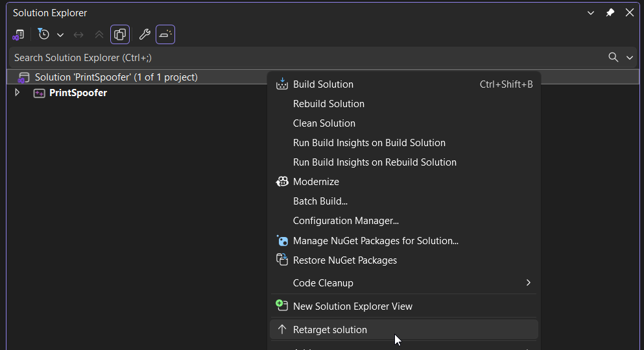Viewport: 644px width, 350px height.
Task: Expand the PrintSpoofer project node
Action: point(18,93)
